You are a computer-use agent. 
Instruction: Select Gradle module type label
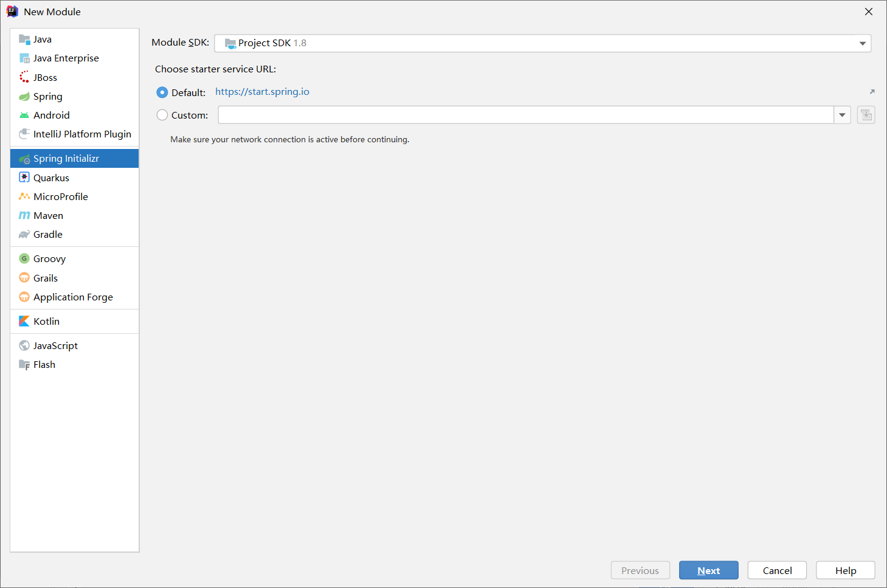pyautogui.click(x=48, y=235)
